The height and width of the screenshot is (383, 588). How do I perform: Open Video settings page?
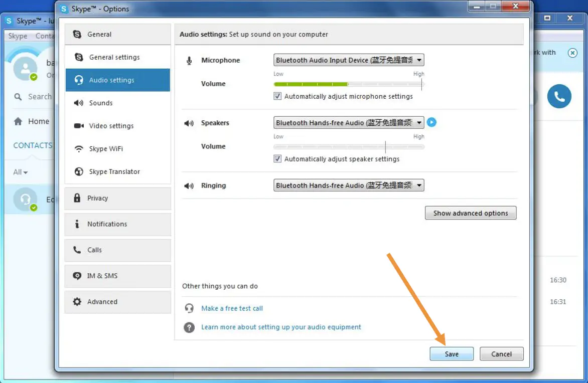tap(117, 125)
